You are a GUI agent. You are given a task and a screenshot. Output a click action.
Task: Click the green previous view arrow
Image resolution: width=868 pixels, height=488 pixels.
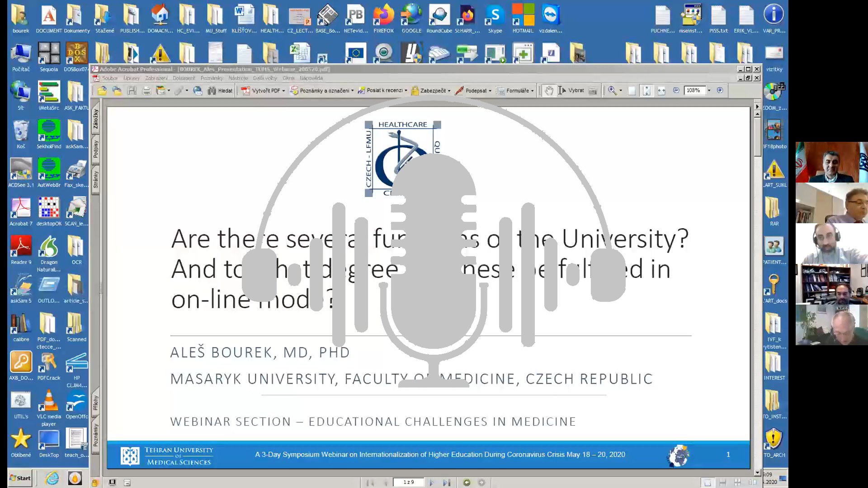(467, 483)
